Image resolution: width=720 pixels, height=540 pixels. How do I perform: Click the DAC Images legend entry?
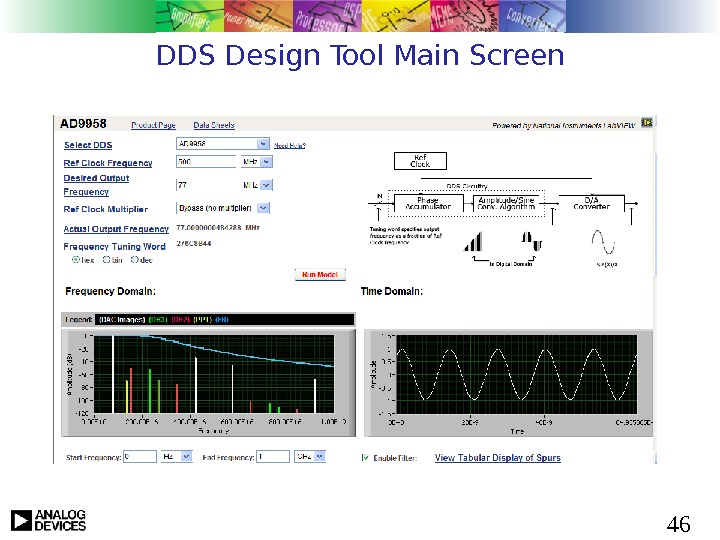click(x=122, y=320)
